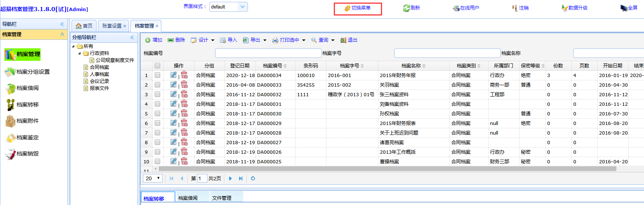Screen dimensions: 644x205
Task: Go to next page of results
Action: click(x=230, y=178)
